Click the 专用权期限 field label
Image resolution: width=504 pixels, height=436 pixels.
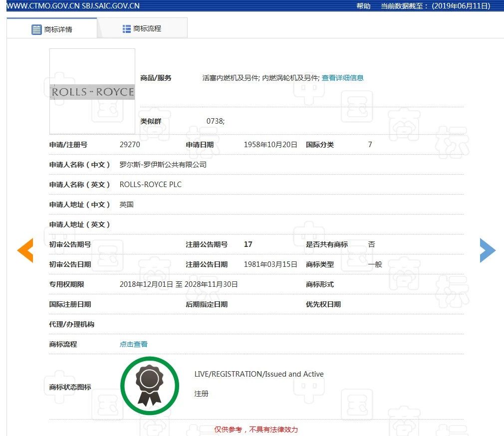66,284
